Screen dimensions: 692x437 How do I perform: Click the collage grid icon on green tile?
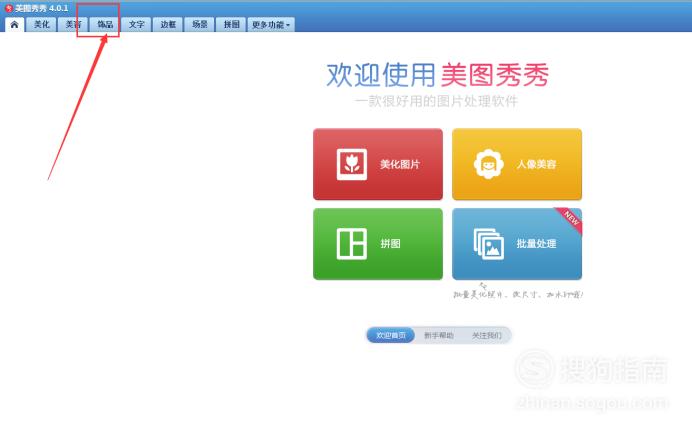tap(352, 244)
